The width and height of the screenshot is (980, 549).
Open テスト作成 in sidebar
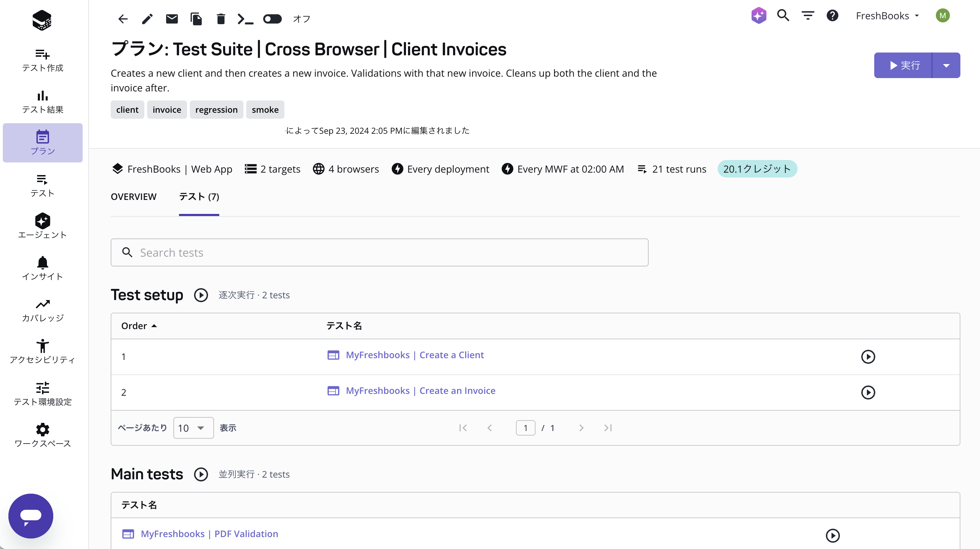coord(43,60)
